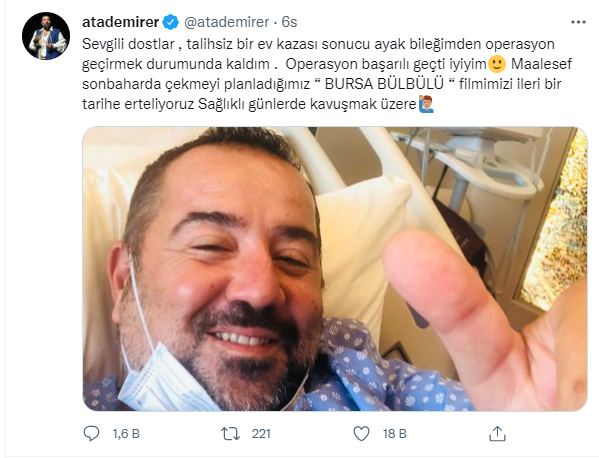
Task: Open the @atademirer handle link
Action: (x=227, y=22)
